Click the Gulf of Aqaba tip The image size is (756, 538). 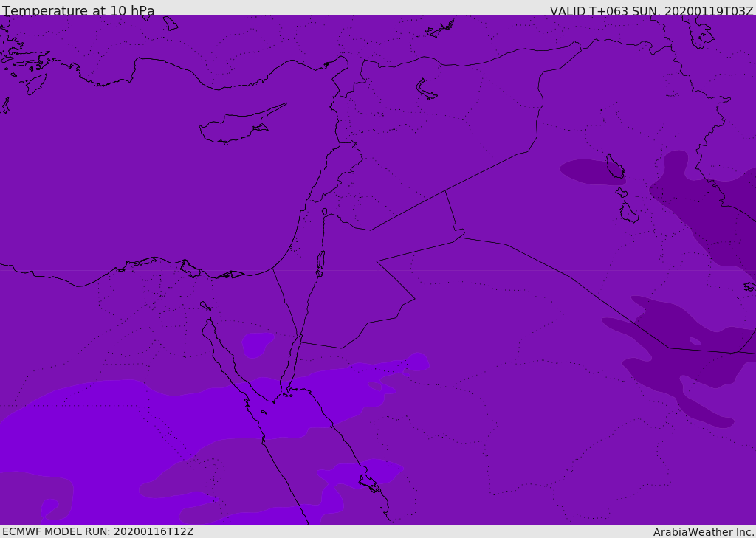300,337
